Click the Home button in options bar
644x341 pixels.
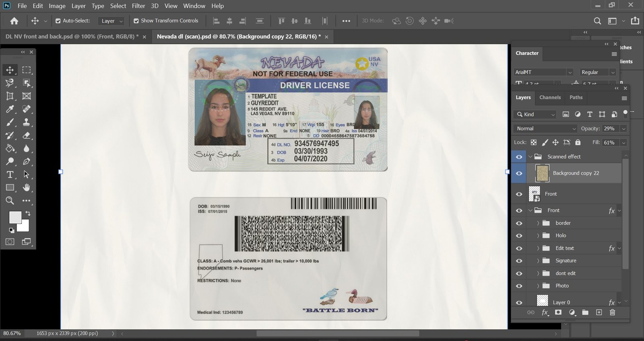14,21
